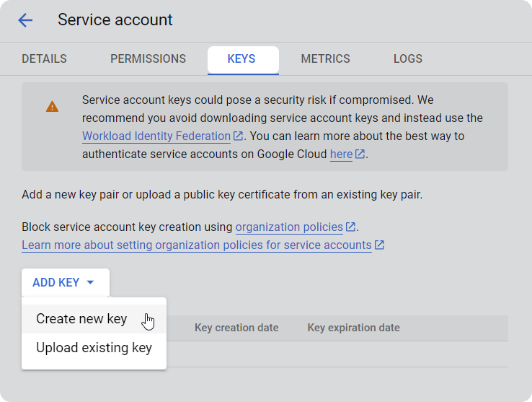Switch to the DETAILS tab
The width and height of the screenshot is (532, 402).
click(x=45, y=58)
